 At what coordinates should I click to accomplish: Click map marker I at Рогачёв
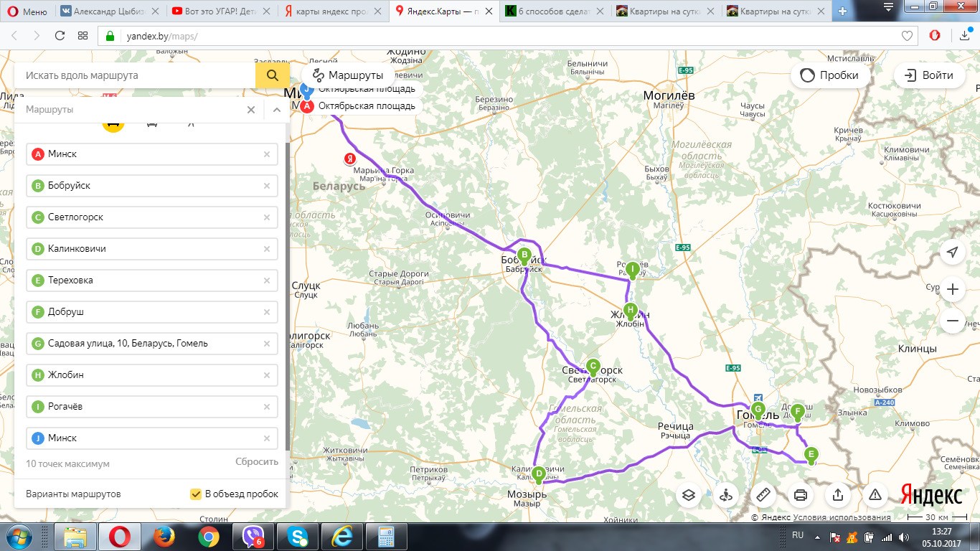pyautogui.click(x=632, y=270)
